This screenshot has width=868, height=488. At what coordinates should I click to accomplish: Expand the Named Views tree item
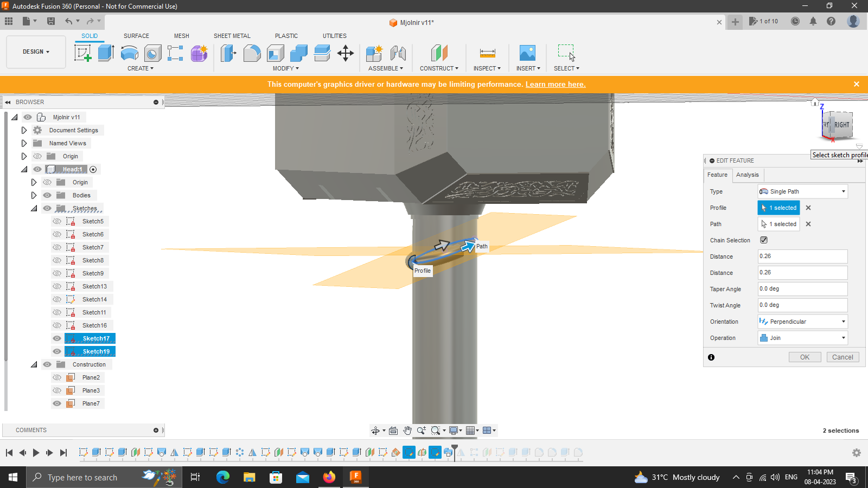coord(24,143)
